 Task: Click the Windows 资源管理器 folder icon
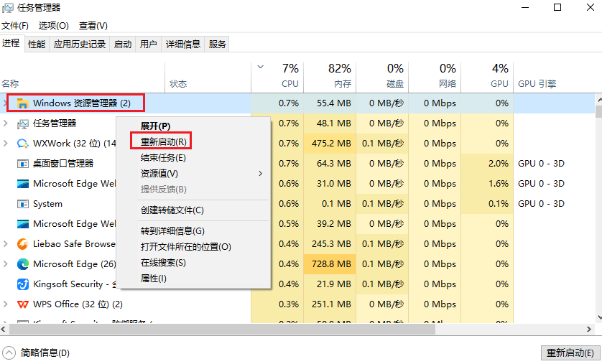click(23, 103)
